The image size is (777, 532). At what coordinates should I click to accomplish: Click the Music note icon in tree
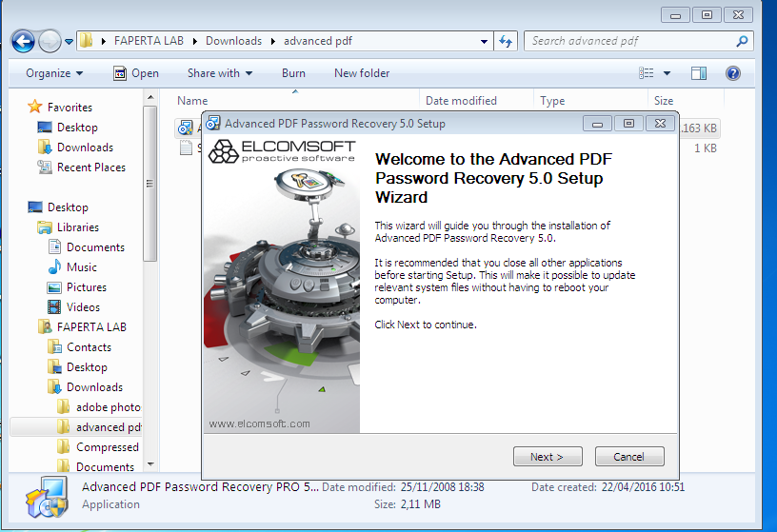pyautogui.click(x=54, y=267)
